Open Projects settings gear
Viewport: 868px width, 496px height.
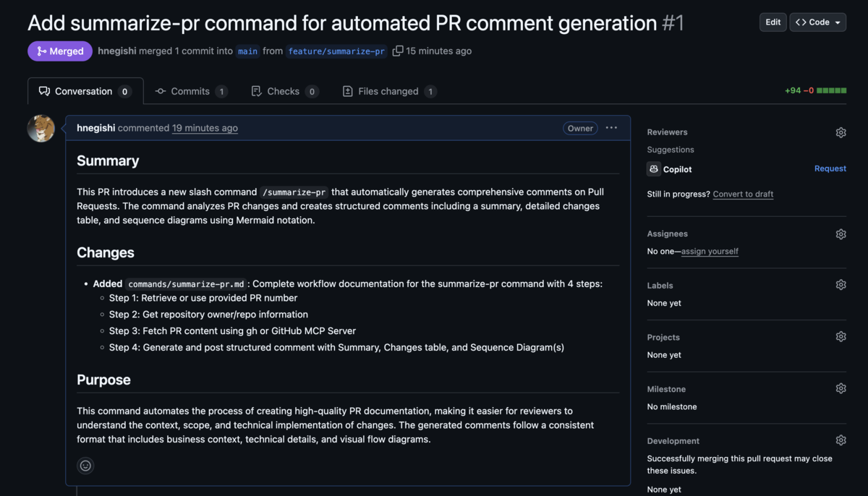(841, 337)
